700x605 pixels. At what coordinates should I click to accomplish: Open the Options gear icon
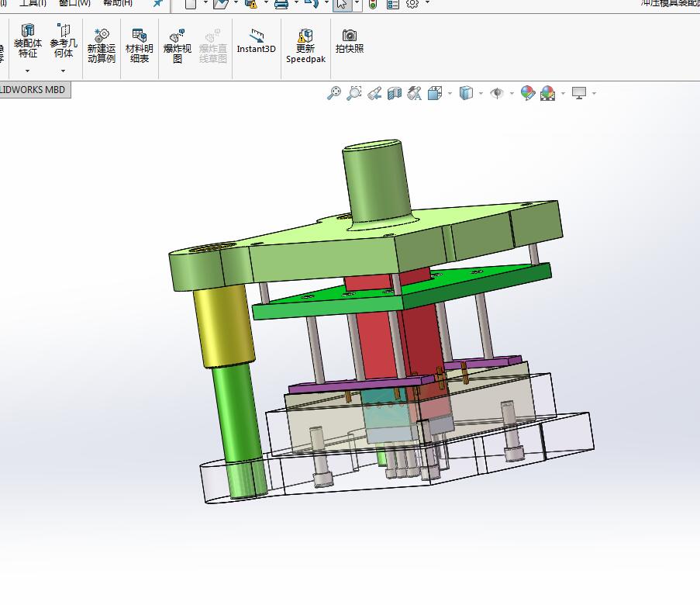pyautogui.click(x=412, y=4)
